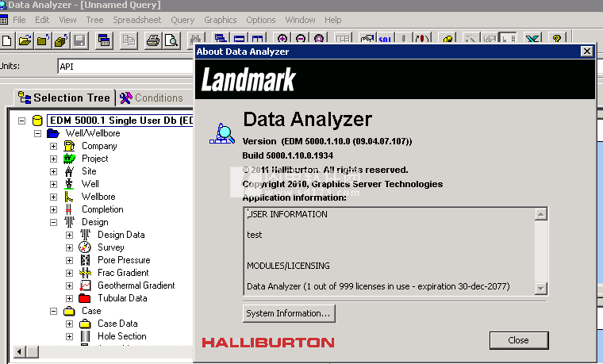
Task: Click the calculator-like toolbar icon beside Save
Action: click(x=104, y=40)
